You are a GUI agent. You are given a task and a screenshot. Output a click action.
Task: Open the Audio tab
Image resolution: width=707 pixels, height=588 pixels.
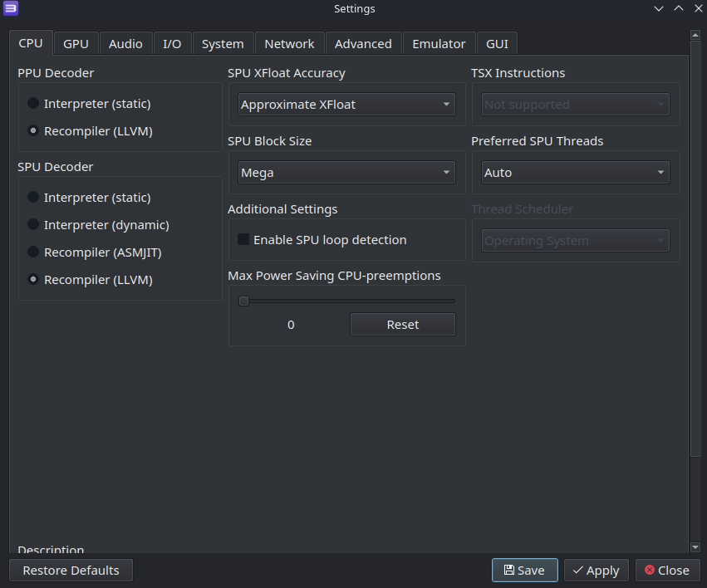[x=125, y=44]
